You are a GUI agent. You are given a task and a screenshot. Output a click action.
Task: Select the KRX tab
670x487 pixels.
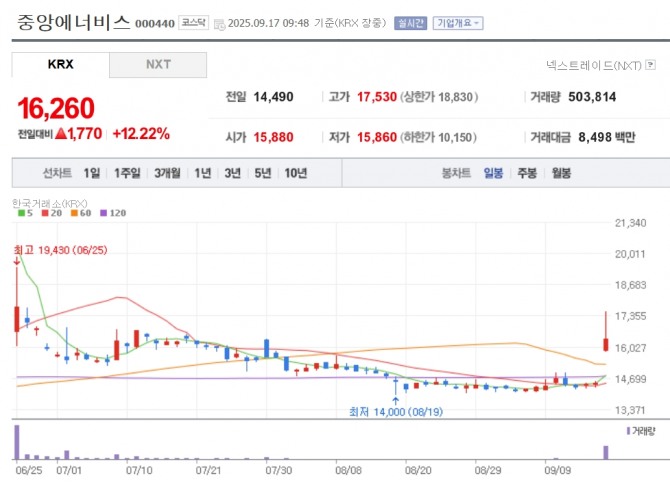click(x=60, y=65)
